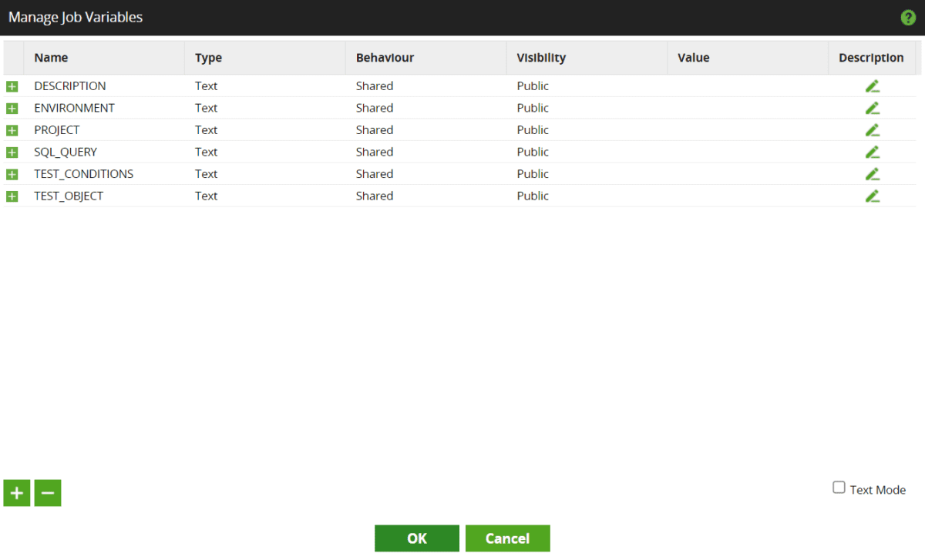Screen dimensions: 925x560
Task: Expand the ENVIRONMENT variable row
Action: (x=12, y=108)
